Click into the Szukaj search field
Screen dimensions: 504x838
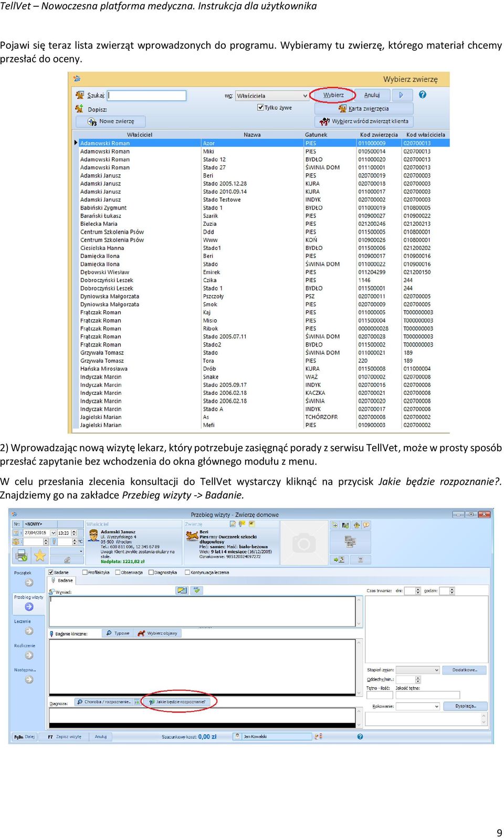click(x=147, y=96)
